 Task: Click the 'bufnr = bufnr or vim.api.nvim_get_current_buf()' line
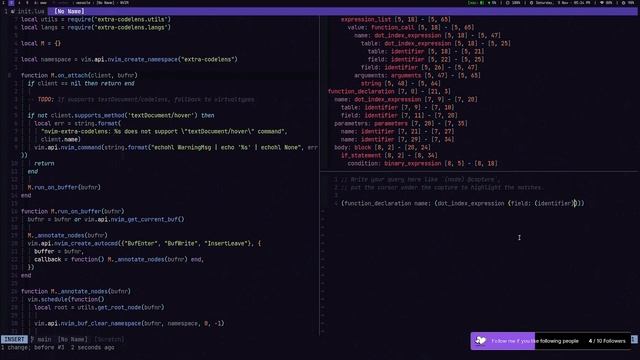106,219
